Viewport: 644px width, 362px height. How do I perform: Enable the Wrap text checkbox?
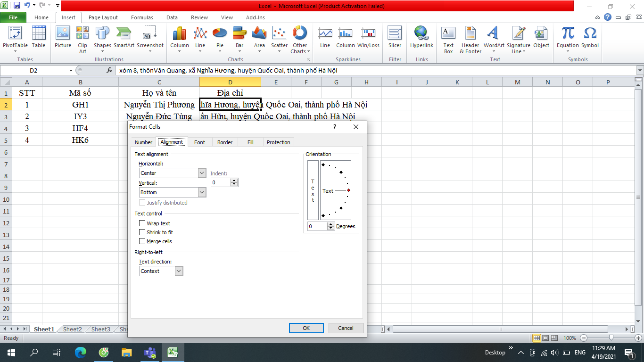[142, 223]
